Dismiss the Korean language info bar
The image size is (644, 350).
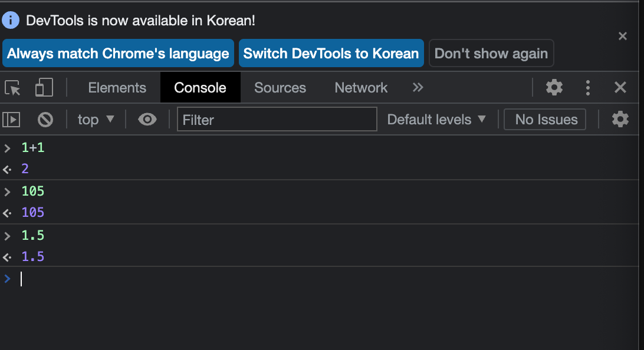[x=623, y=36]
